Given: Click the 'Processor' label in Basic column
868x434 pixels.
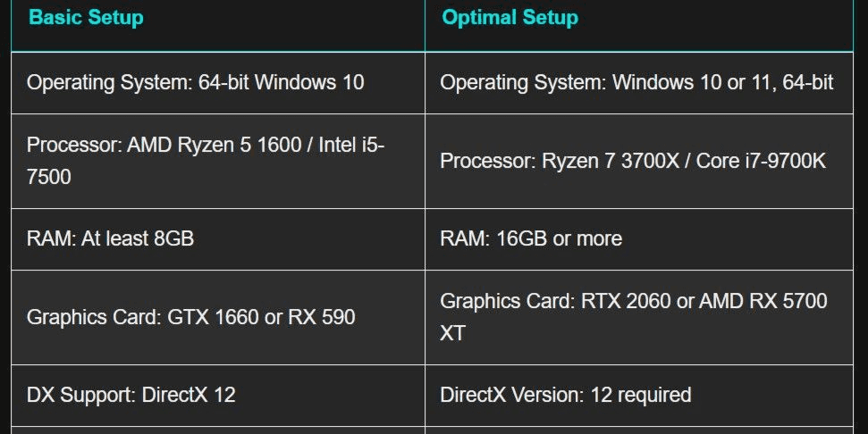Looking at the screenshot, I should point(74,146).
